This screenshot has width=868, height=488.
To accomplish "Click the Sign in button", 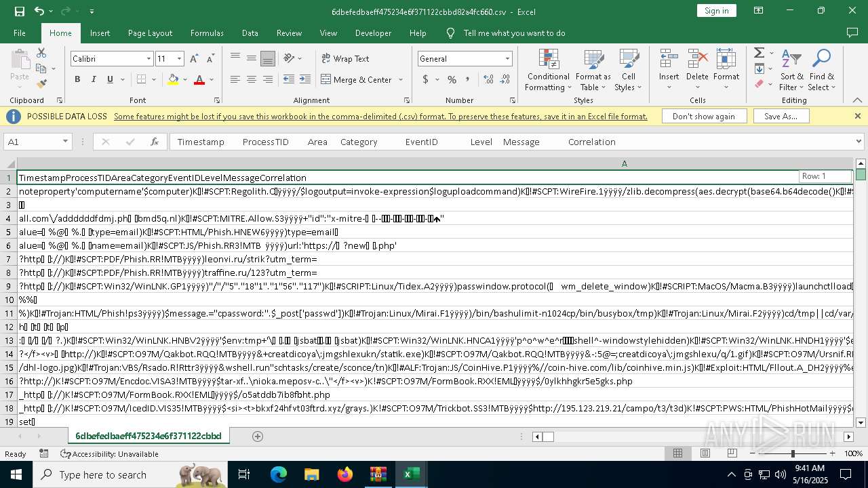I will click(x=716, y=11).
